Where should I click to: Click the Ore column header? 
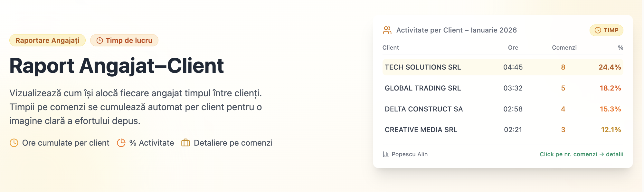coord(513,48)
